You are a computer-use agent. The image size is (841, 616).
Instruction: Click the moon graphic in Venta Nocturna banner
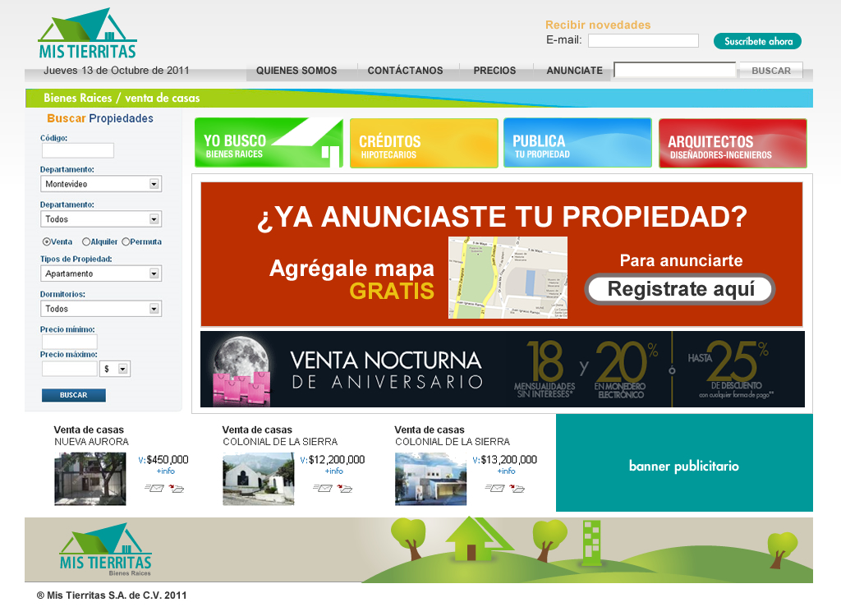[241, 361]
